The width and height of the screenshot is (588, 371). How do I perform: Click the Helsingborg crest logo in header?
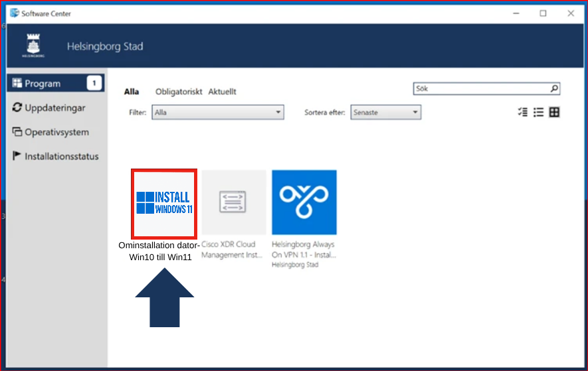point(33,45)
